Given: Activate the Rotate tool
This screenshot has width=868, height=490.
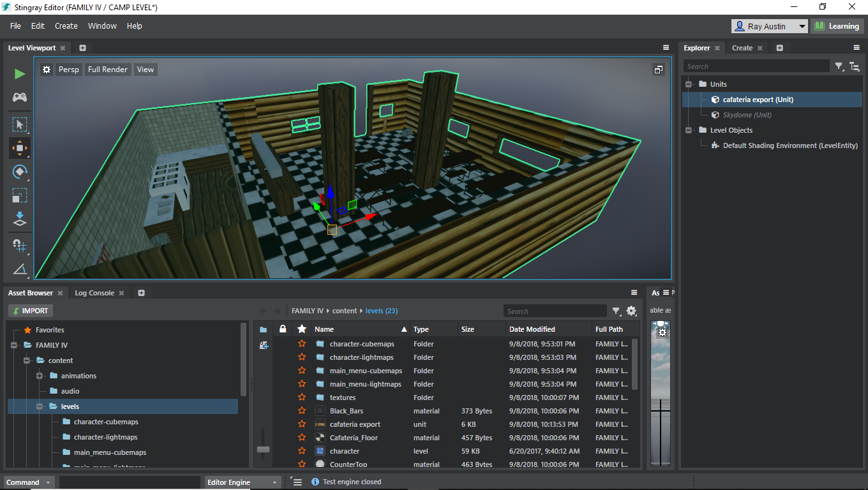Looking at the screenshot, I should (x=19, y=172).
